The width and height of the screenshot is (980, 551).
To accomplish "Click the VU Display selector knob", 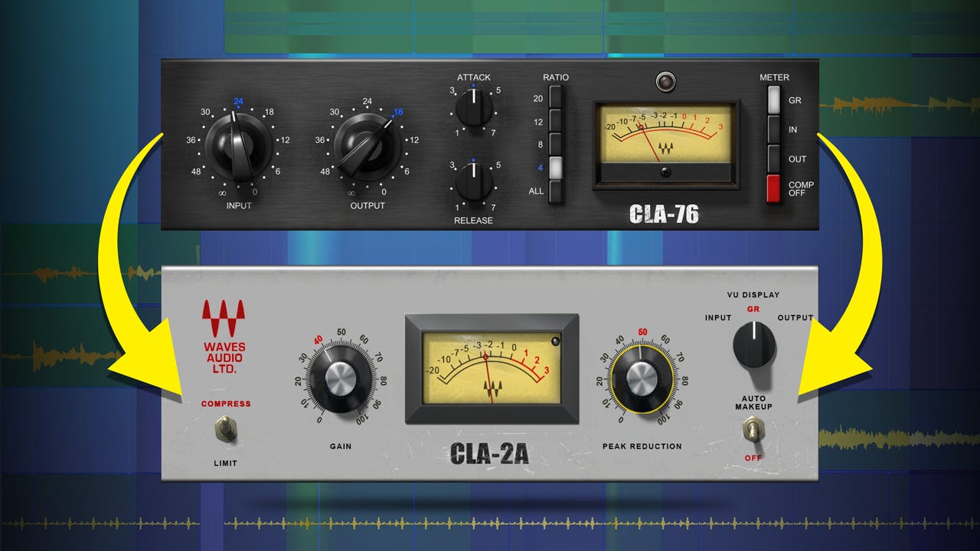I will pyautogui.click(x=753, y=344).
